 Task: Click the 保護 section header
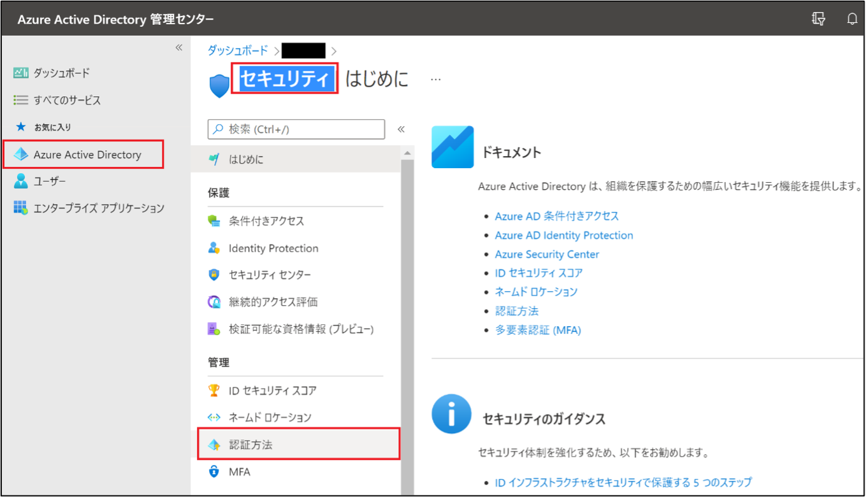[x=219, y=193]
